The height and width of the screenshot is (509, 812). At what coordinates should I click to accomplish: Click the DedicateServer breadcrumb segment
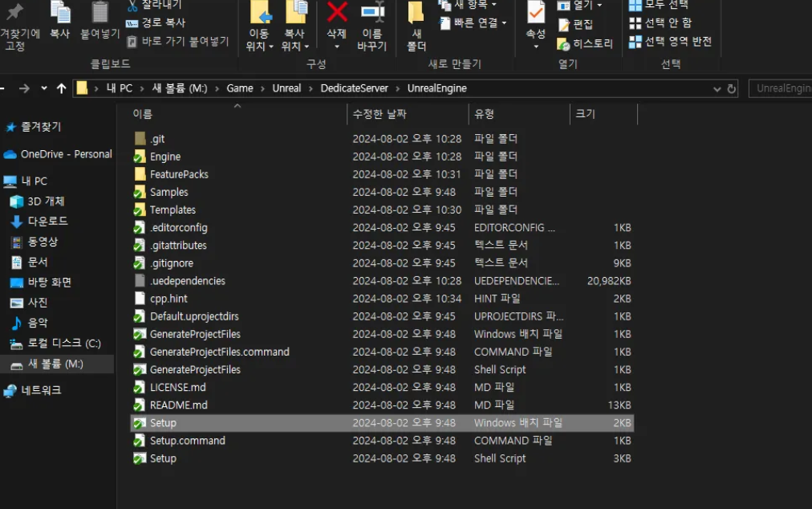(354, 88)
